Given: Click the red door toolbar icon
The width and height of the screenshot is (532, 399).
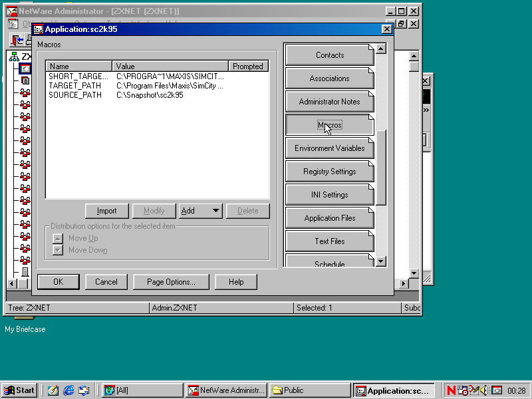Looking at the screenshot, I should pos(17,40).
